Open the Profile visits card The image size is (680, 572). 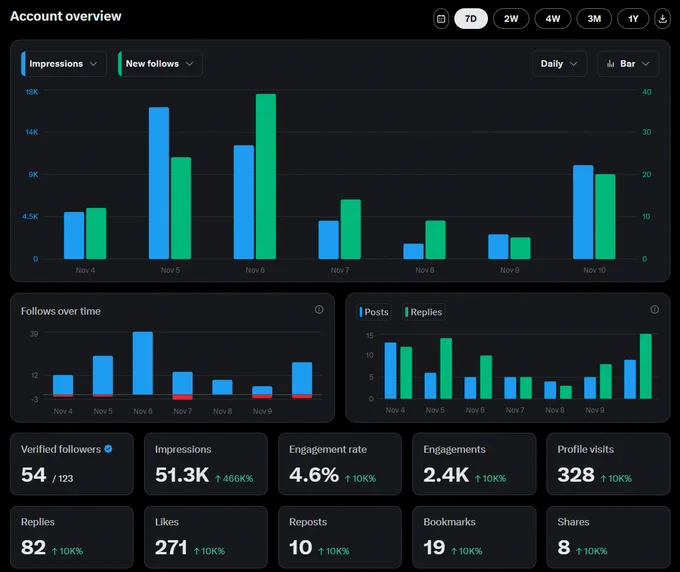pos(608,464)
